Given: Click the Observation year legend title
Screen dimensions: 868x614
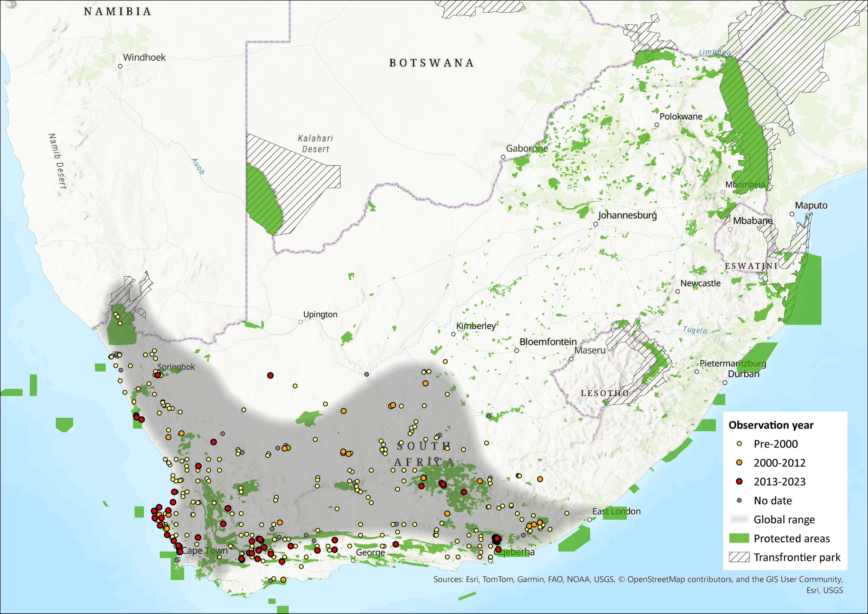Looking at the screenshot, I should coord(771,425).
